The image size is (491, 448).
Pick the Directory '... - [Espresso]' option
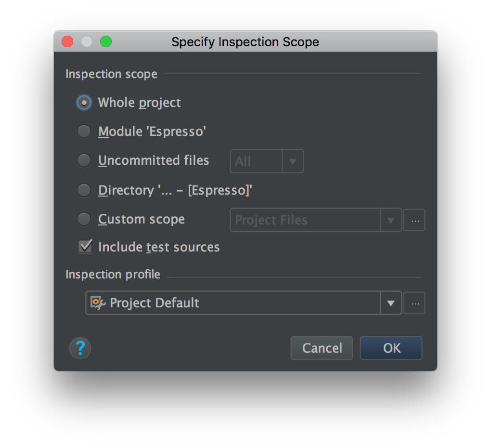(84, 190)
